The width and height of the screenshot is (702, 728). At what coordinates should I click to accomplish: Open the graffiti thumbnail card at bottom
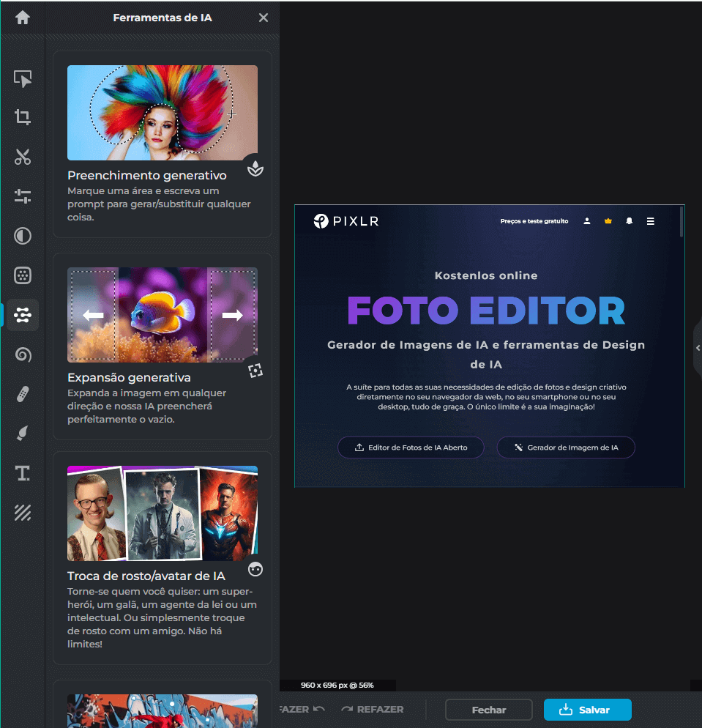[x=163, y=711]
